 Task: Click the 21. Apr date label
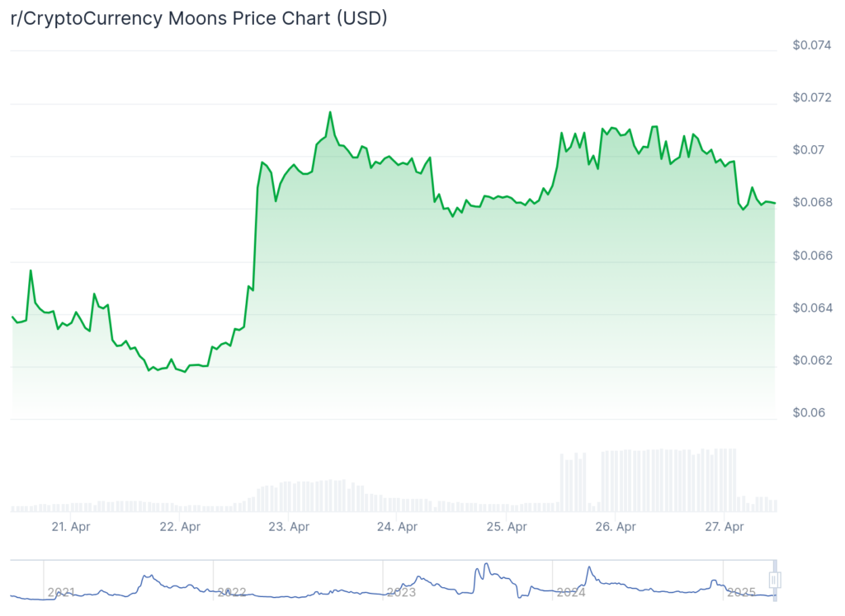[x=69, y=527]
